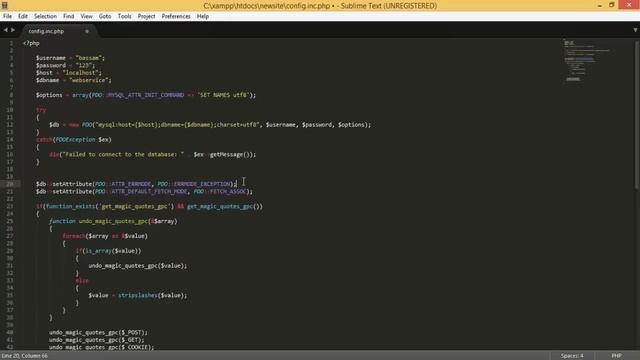Click the Sublime Text title bar icon
The width and height of the screenshot is (640, 360).
[5, 5]
